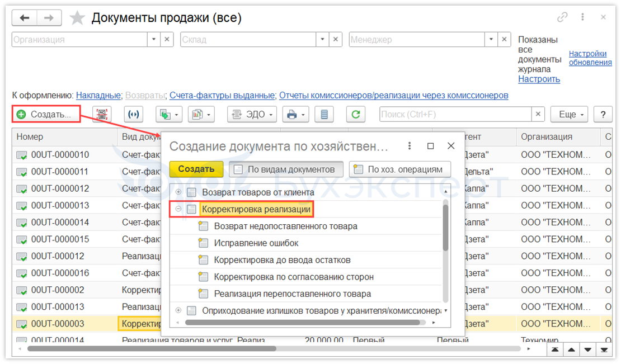The height and width of the screenshot is (364, 621).
Task: Switch to 'По видам документов' view
Action: [x=285, y=169]
